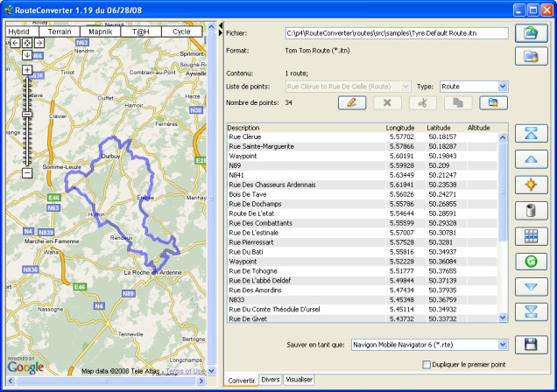The height and width of the screenshot is (392, 557).
Task: Select the Rue Du Bati row
Action: (x=363, y=252)
